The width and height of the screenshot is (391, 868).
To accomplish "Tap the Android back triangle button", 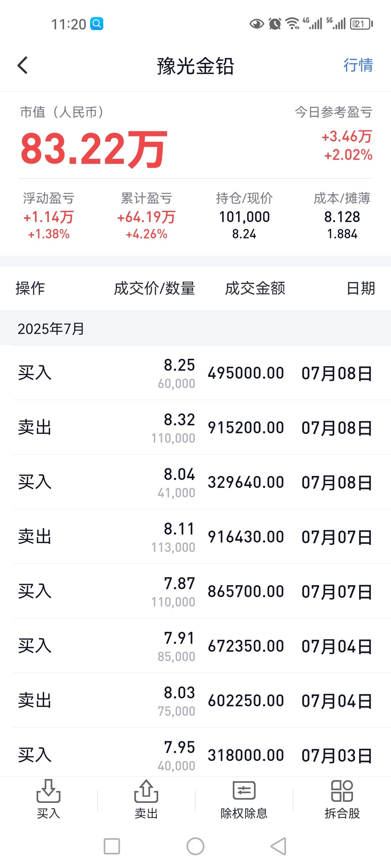I will click(279, 846).
